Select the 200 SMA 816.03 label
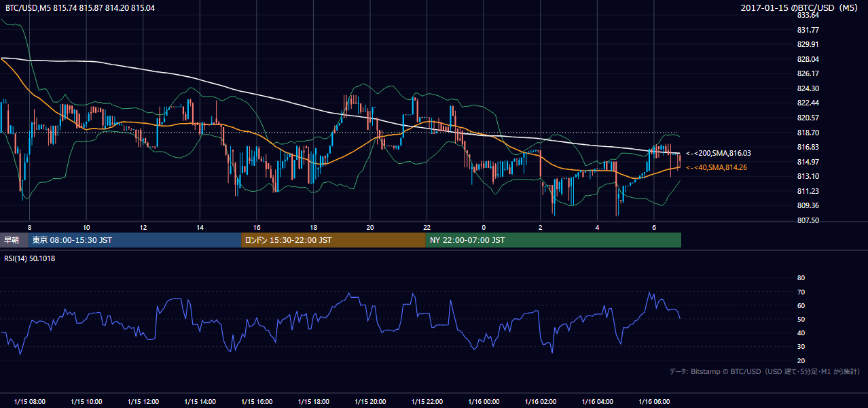Viewport: 868px width, 408px height. point(718,154)
